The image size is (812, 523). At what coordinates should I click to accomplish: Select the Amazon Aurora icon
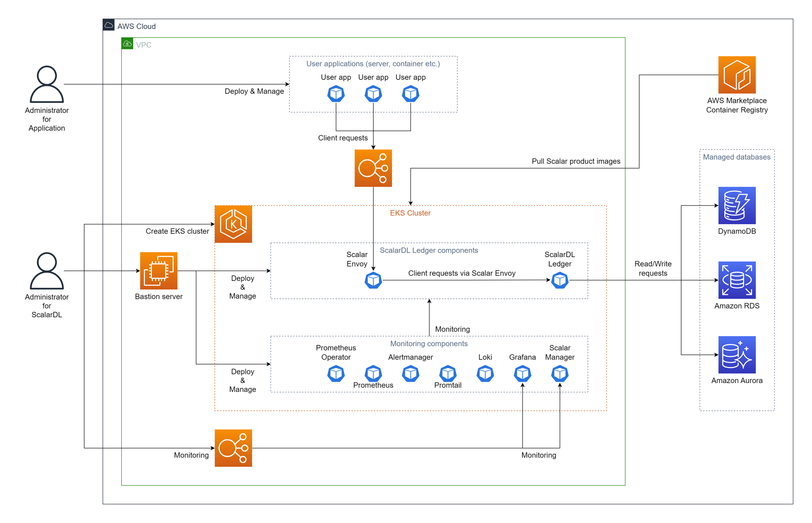pyautogui.click(x=737, y=355)
